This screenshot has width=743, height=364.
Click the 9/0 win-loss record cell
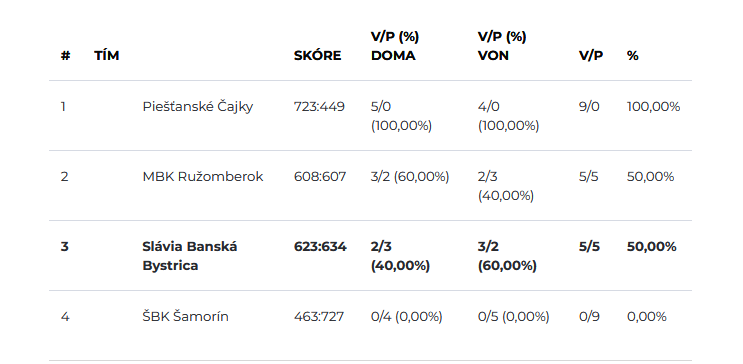coord(589,107)
